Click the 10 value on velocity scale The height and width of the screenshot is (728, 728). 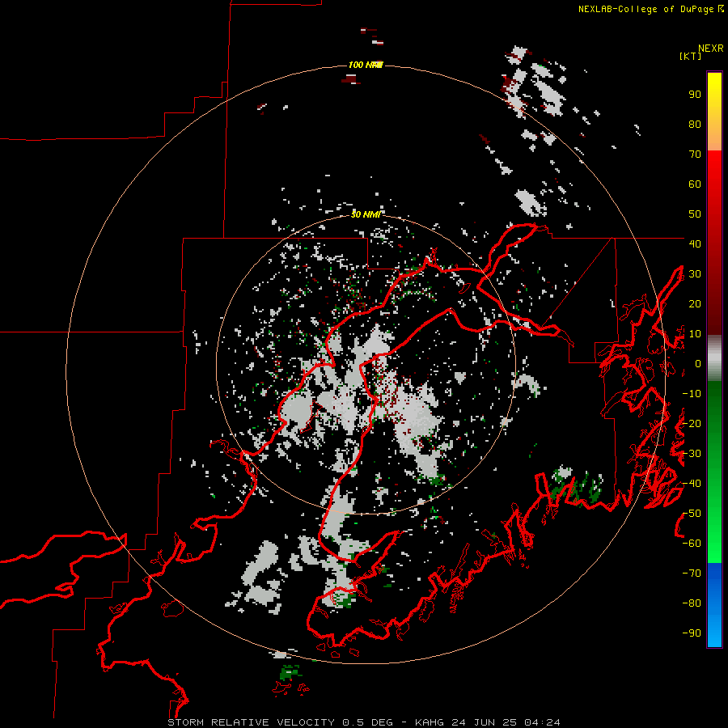[x=695, y=334]
